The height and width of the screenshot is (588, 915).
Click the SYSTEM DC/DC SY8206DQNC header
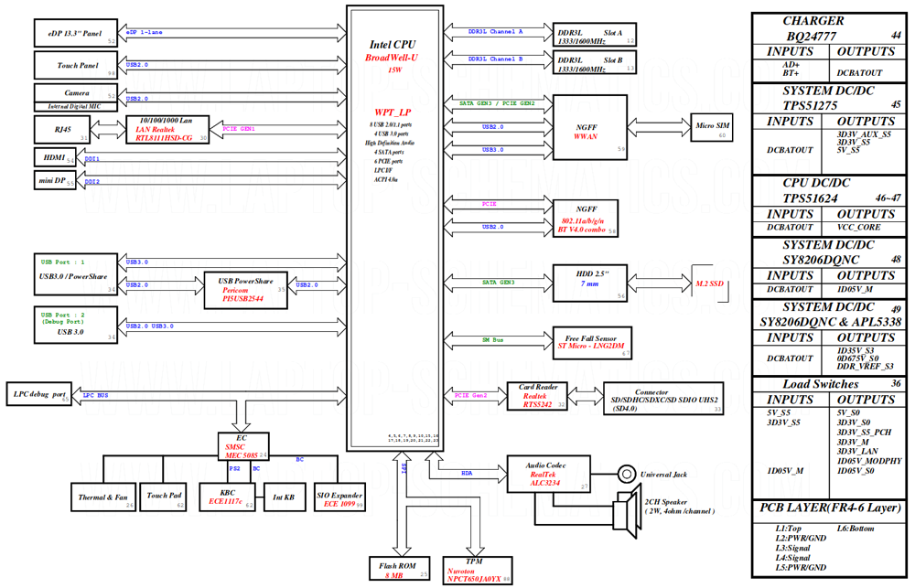829,252
